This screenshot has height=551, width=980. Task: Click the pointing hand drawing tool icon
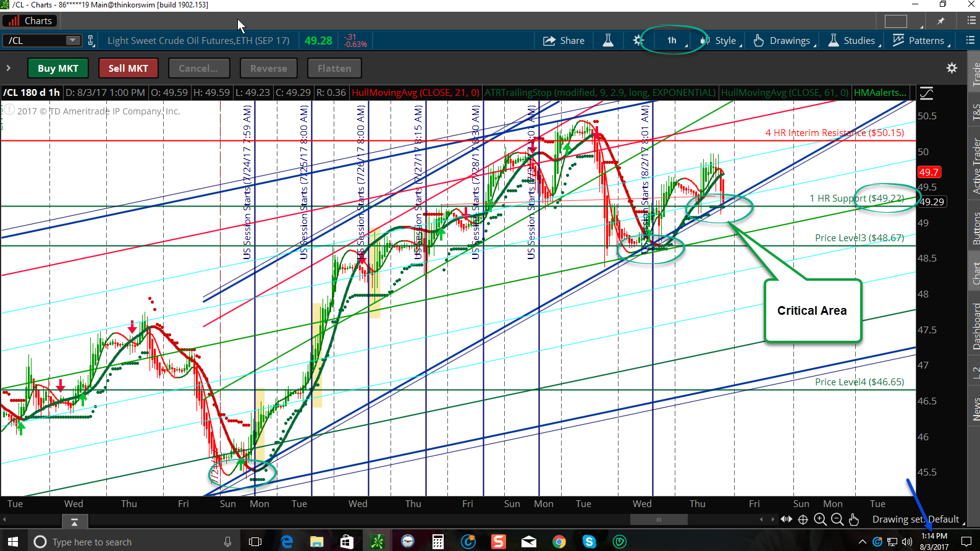[x=854, y=519]
